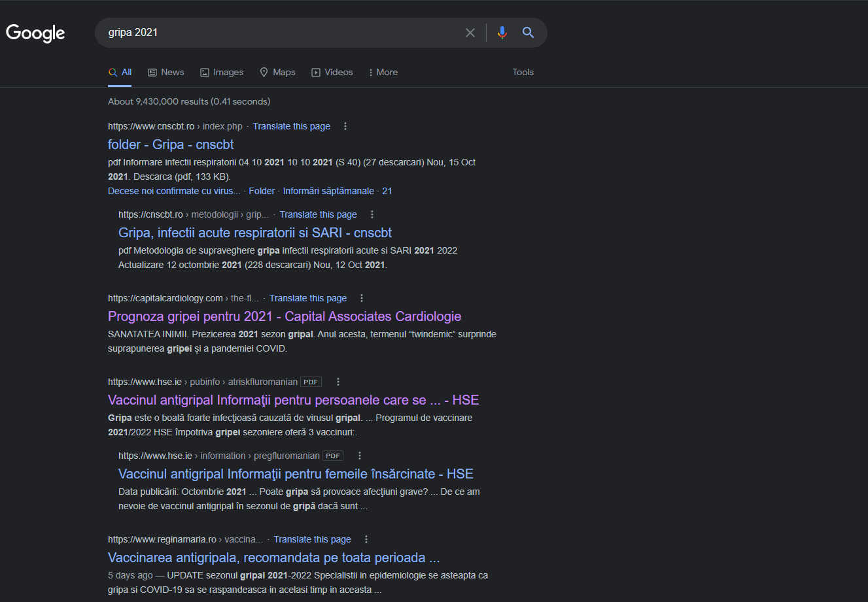Clear the search box with X icon
The height and width of the screenshot is (602, 868).
(x=470, y=33)
